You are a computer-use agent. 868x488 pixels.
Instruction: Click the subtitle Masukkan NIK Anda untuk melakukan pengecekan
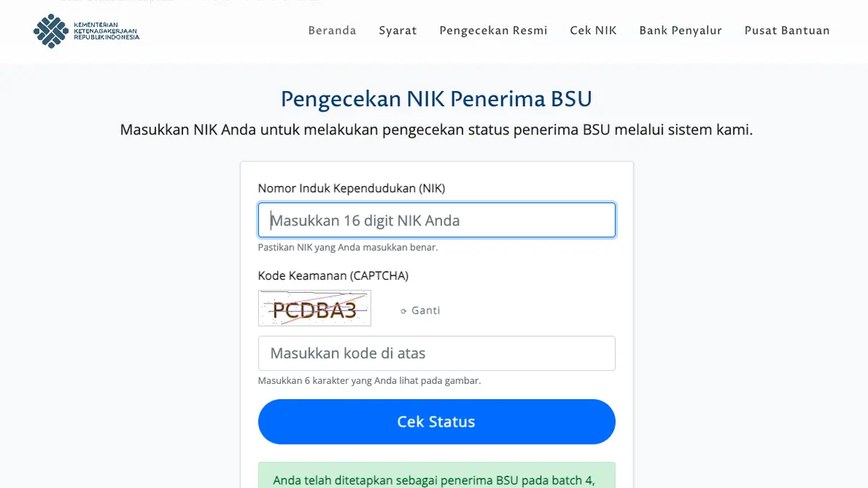pos(436,131)
